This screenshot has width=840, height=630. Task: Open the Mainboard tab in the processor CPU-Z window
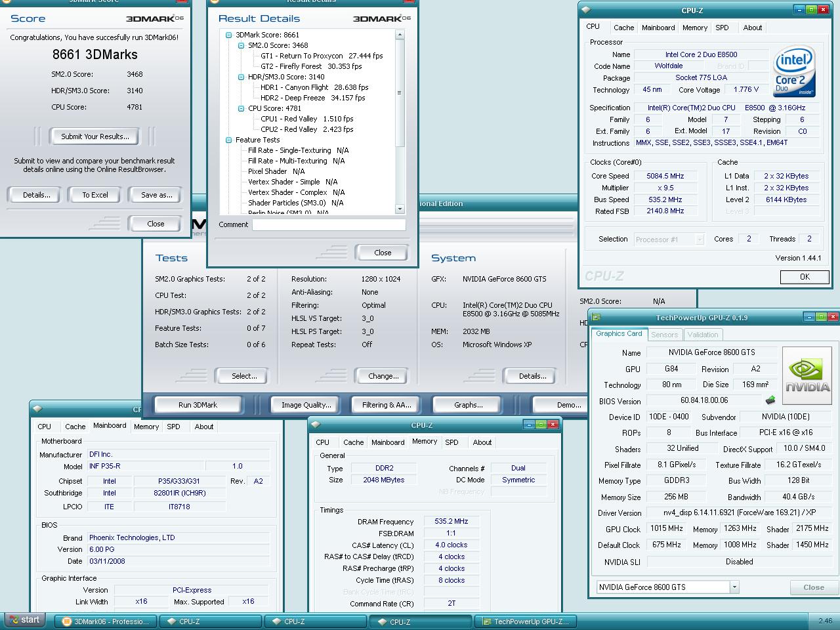pyautogui.click(x=658, y=28)
